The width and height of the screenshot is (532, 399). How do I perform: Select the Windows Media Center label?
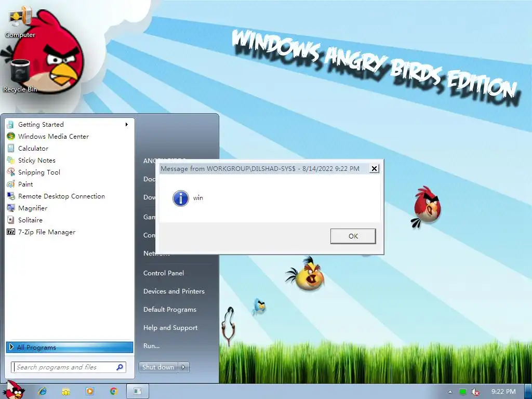click(x=54, y=137)
